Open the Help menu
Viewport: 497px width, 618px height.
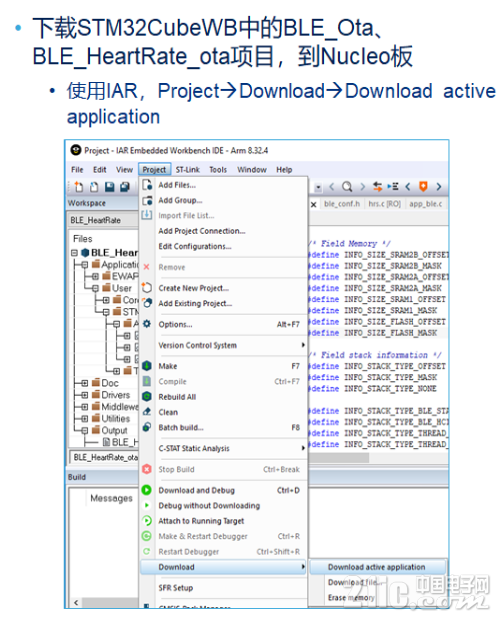[x=284, y=169]
